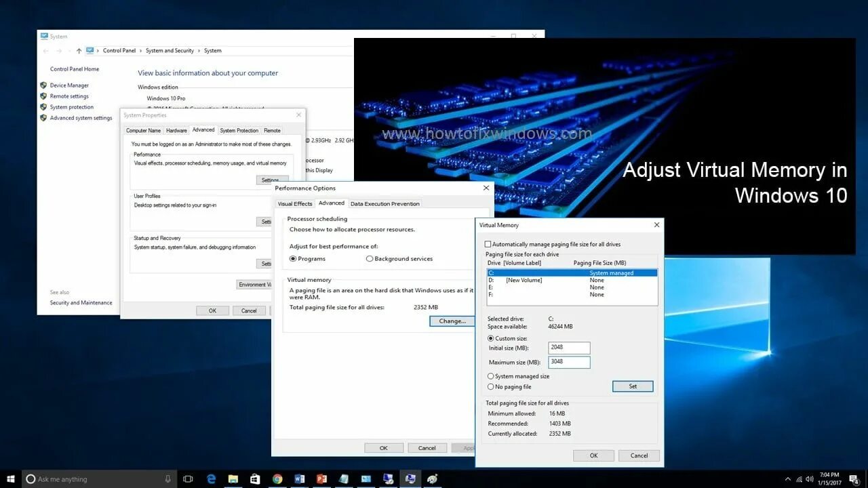The image size is (868, 488).
Task: Open System protection link
Action: (72, 107)
